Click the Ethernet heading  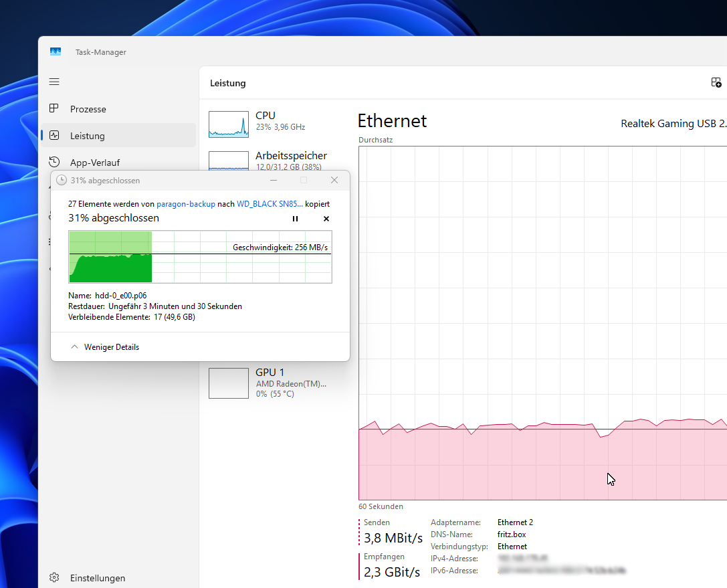click(x=392, y=121)
